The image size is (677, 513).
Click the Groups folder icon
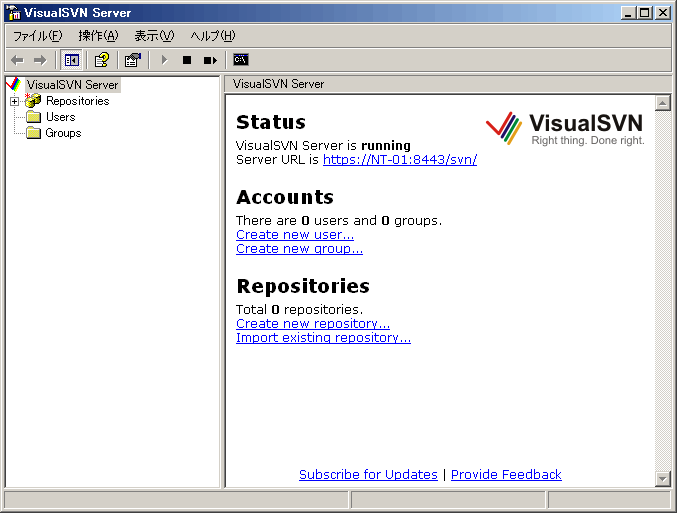(33, 133)
